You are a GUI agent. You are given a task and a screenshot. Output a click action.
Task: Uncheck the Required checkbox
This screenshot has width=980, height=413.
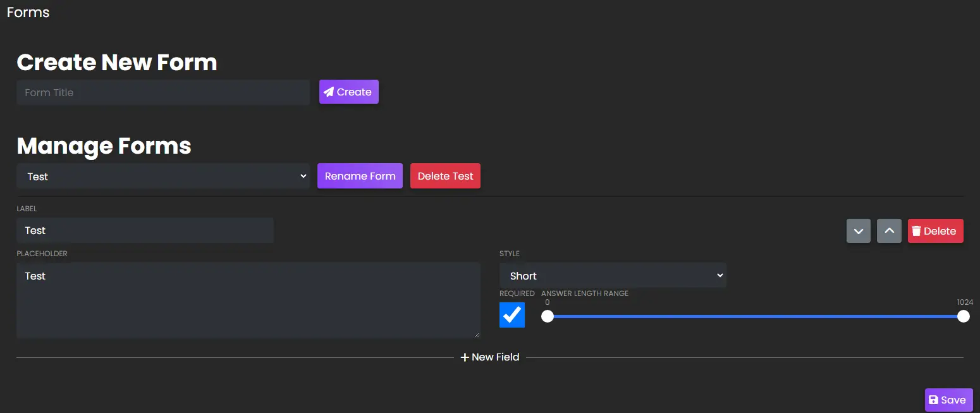click(x=512, y=315)
